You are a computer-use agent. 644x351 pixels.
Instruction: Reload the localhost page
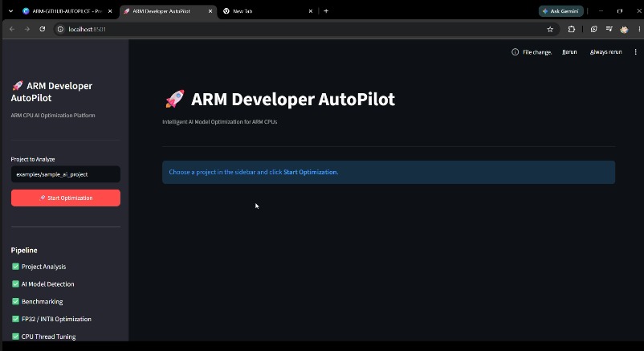coord(43,29)
